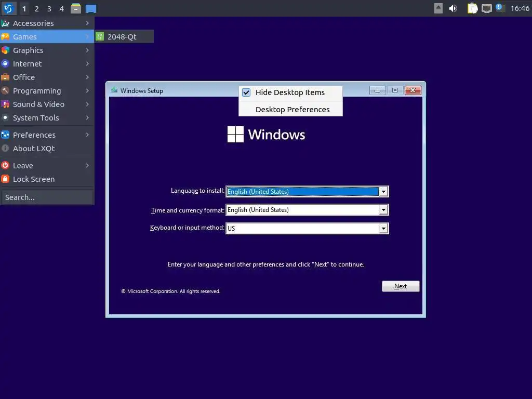Open Desktop Preferences from context menu
Screen dimensions: 532x399
[x=291, y=109]
